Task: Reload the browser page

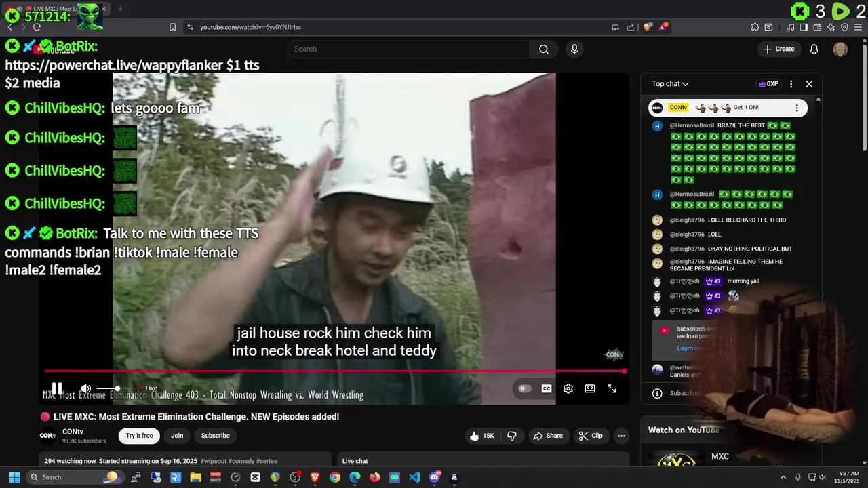Action: [37, 27]
